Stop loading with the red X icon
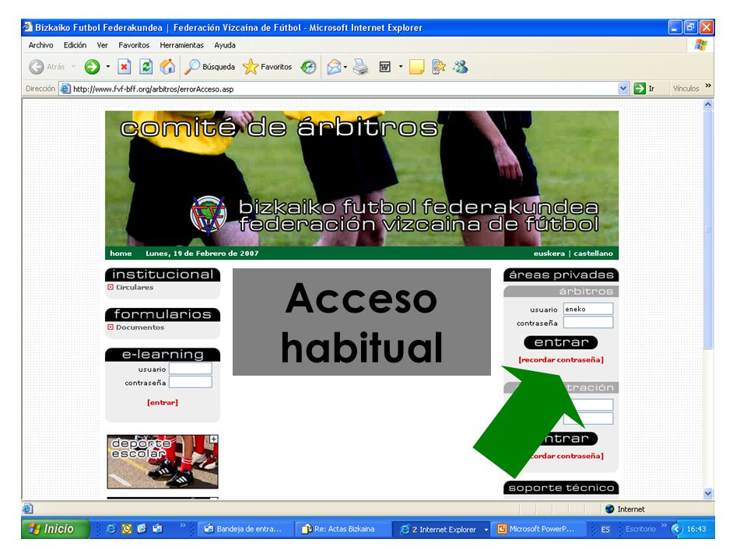 point(124,67)
